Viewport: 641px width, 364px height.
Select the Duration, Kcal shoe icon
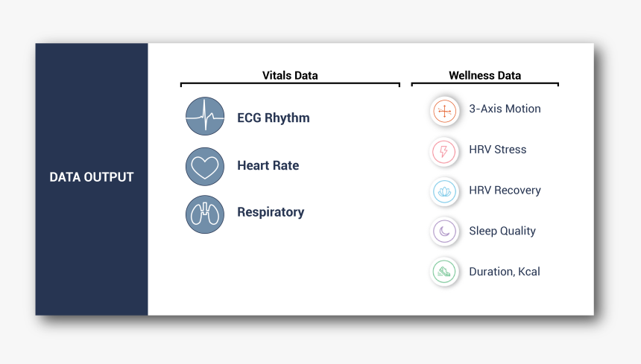pos(444,272)
